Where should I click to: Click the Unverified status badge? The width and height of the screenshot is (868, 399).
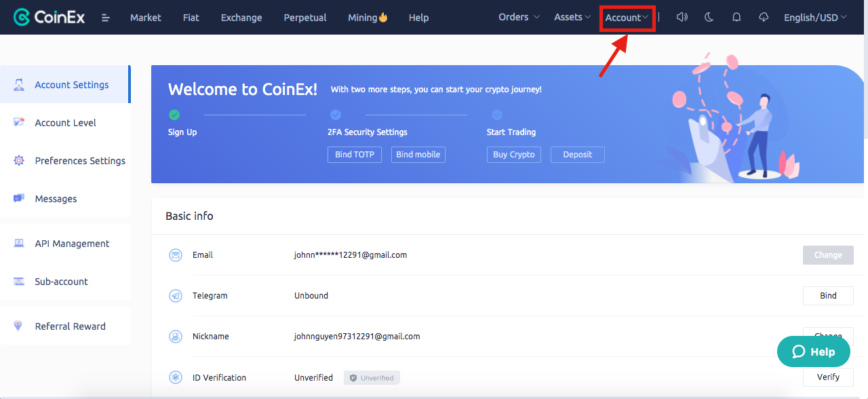tap(372, 377)
